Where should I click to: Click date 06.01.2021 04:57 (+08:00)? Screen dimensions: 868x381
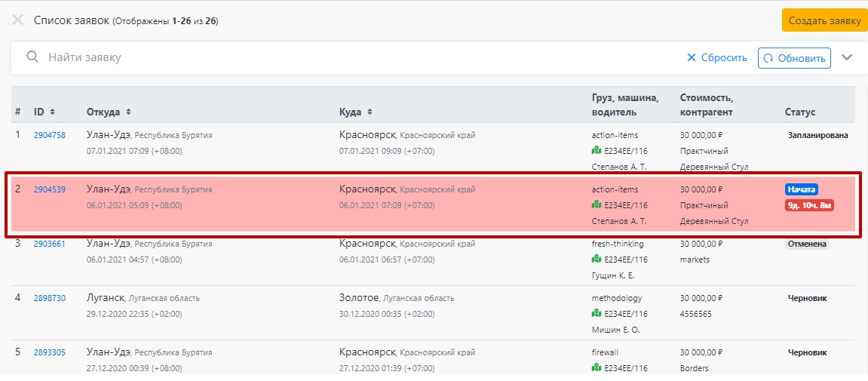tap(134, 260)
